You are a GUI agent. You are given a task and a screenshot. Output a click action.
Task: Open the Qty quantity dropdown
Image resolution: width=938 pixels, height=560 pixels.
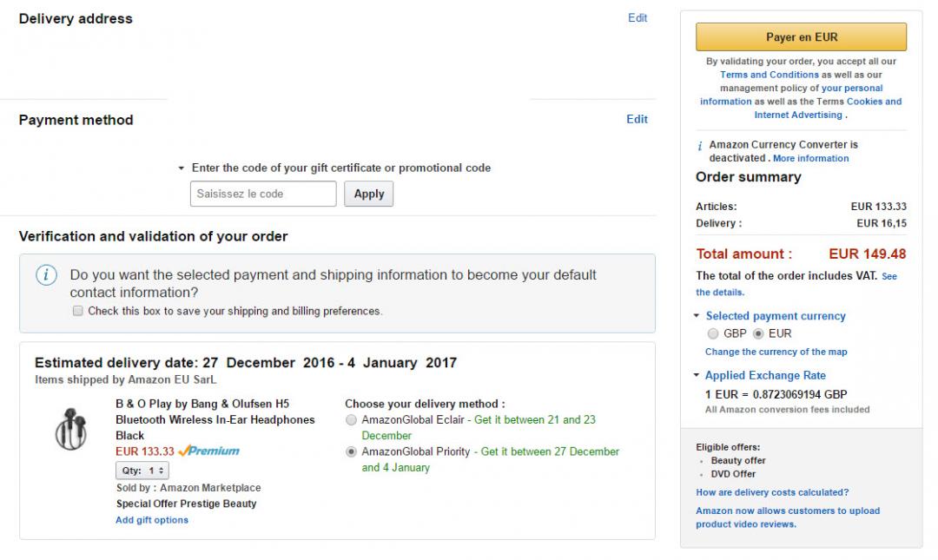tap(142, 471)
